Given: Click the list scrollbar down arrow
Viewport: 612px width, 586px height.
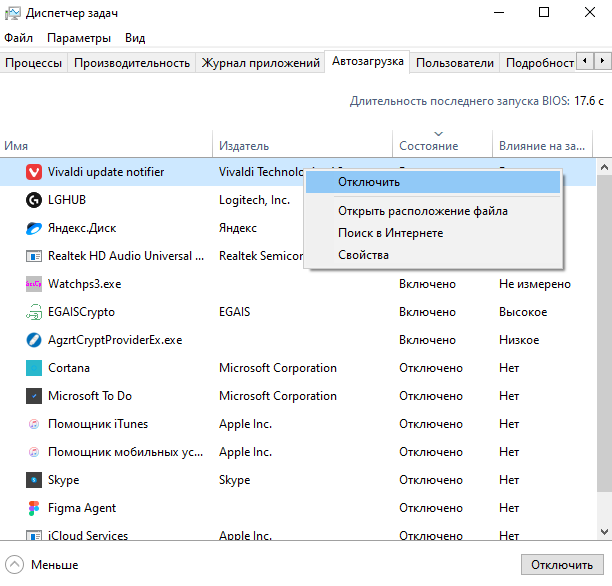Looking at the screenshot, I should [604, 532].
